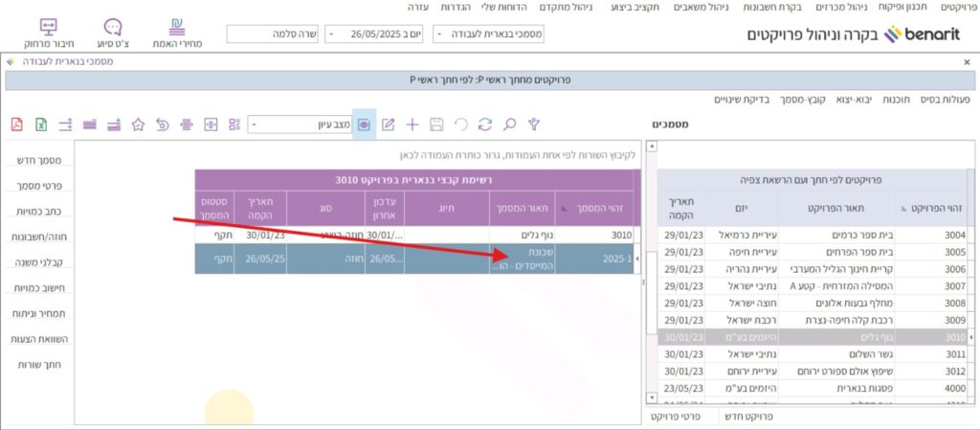Click the favorites star icon
Viewport: 980px width, 430px height.
tap(138, 124)
